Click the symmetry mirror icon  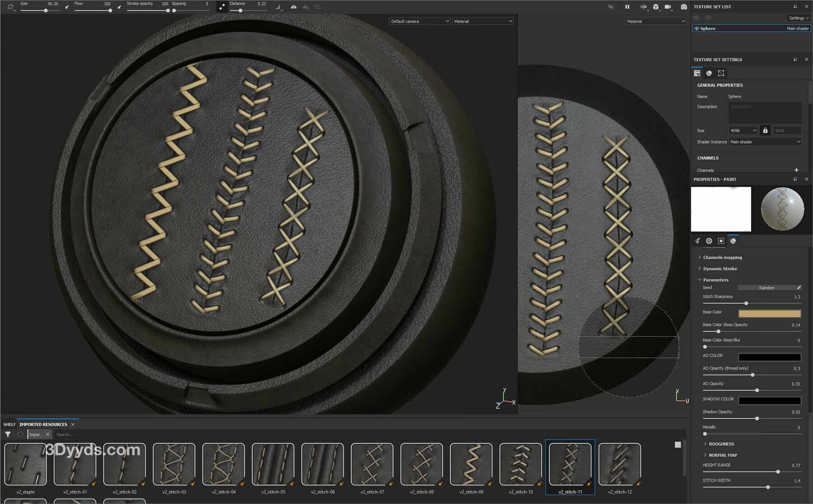click(294, 7)
